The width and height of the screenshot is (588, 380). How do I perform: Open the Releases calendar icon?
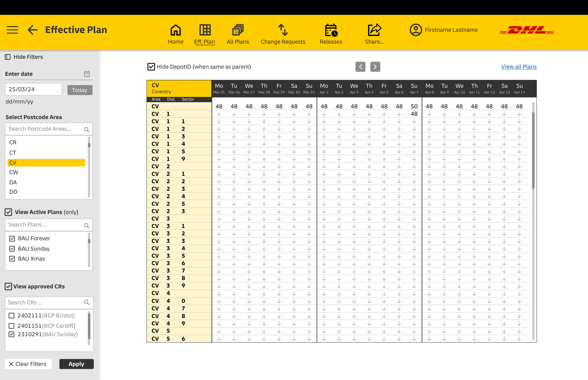click(331, 30)
